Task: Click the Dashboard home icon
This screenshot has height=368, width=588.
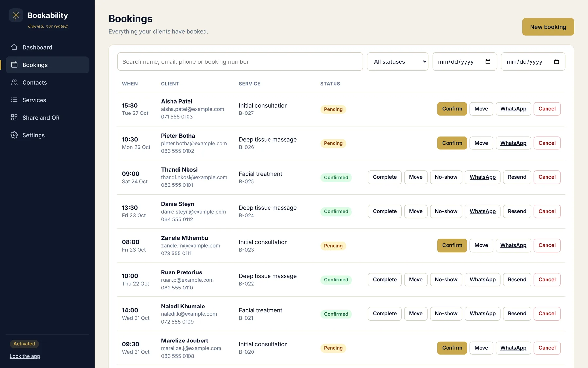Action: 14,47
